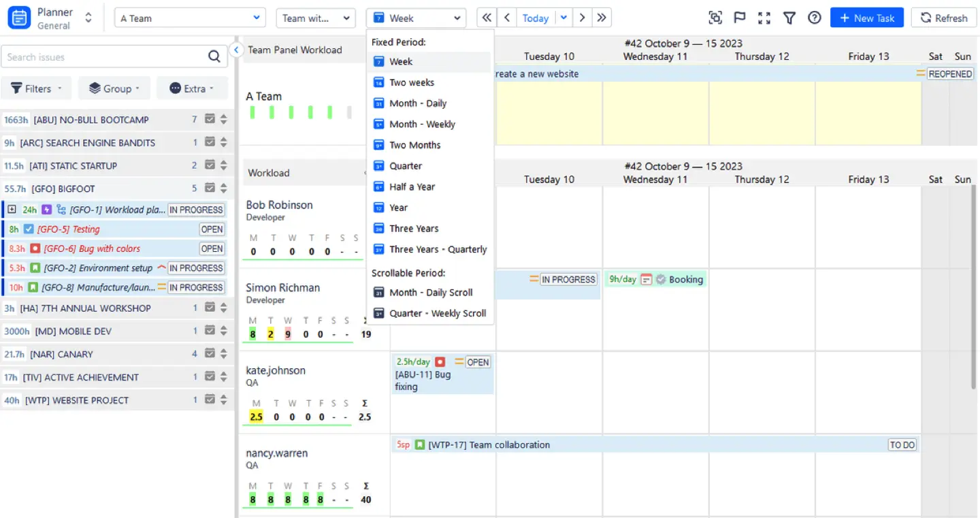Open the A Team dropdown

(189, 17)
